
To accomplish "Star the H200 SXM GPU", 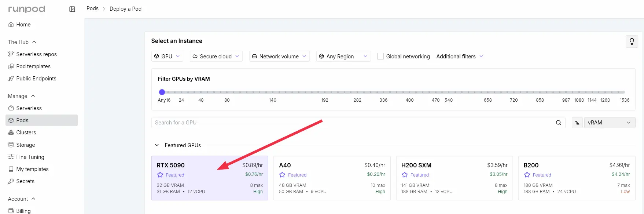I will point(405,175).
